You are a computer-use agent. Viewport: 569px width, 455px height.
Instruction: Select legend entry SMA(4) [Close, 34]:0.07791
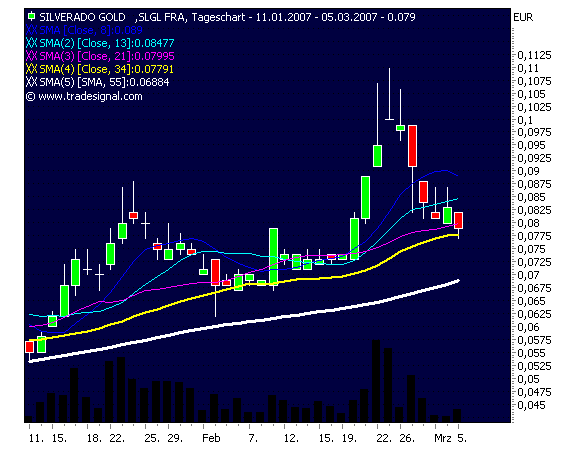click(106, 69)
